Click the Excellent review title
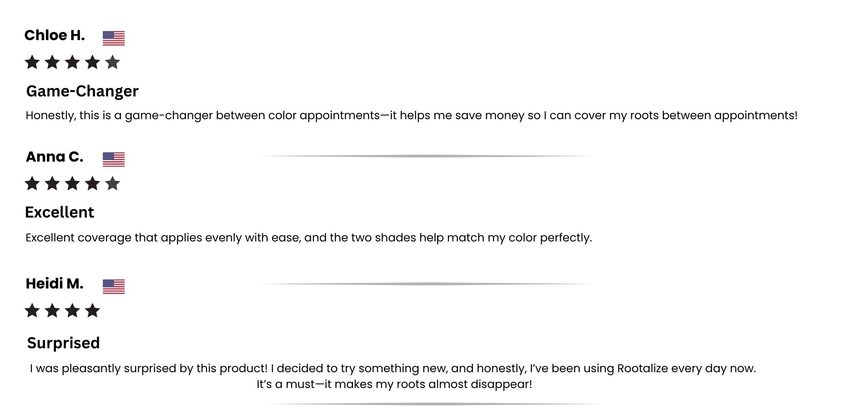 pyautogui.click(x=59, y=213)
